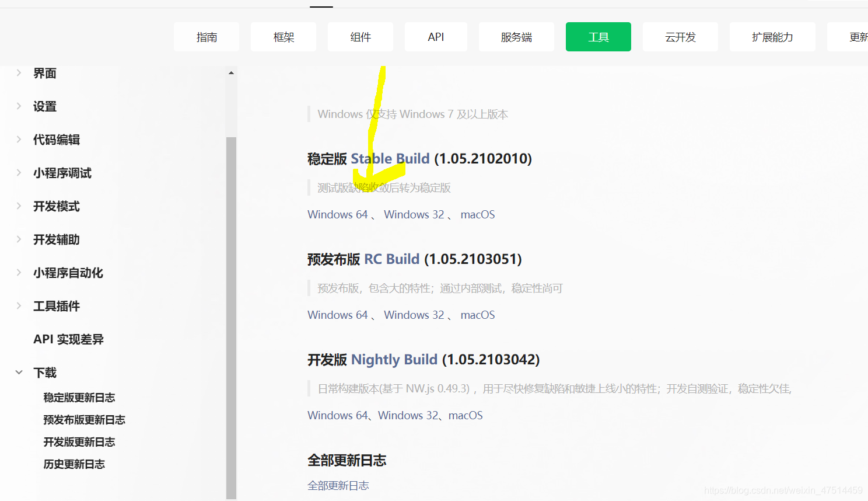
Task: Open the 全部更新日志 link
Action: [338, 485]
